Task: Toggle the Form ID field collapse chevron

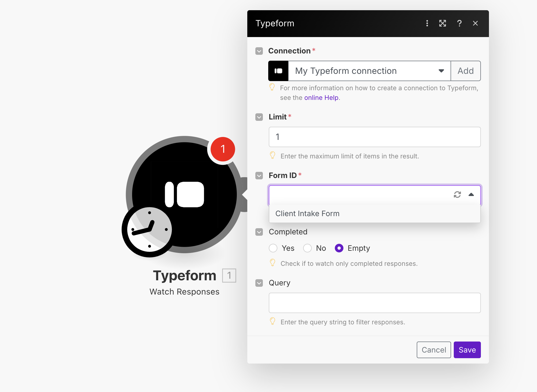Action: [x=259, y=176]
